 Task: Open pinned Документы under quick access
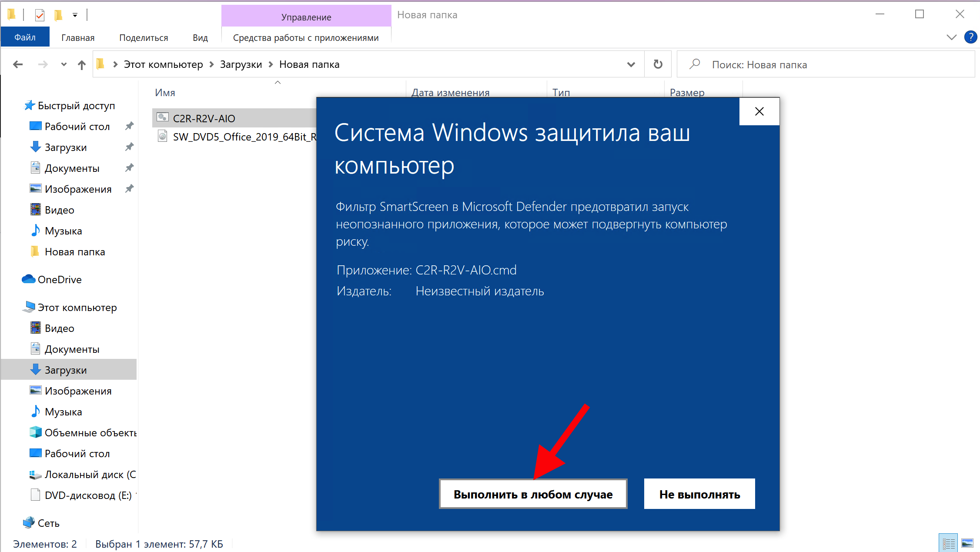pos(72,168)
